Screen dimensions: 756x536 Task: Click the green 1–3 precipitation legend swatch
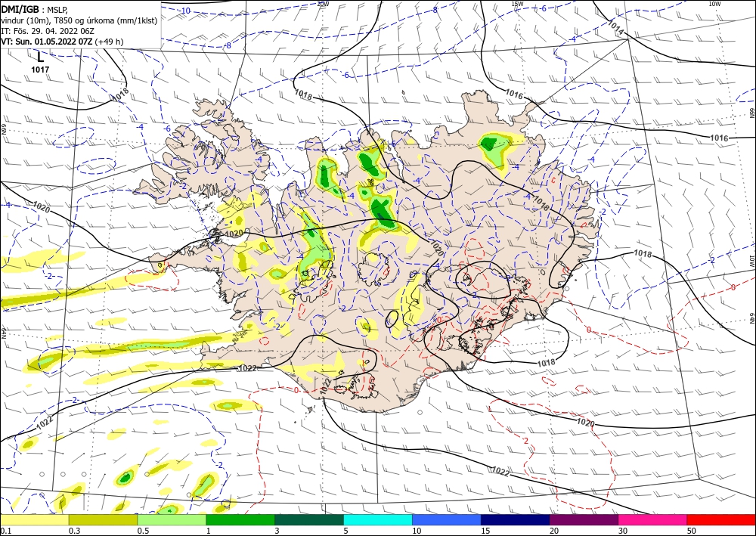(x=240, y=519)
